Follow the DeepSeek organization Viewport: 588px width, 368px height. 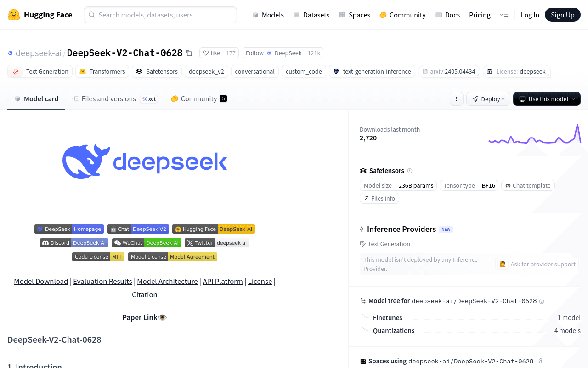tap(274, 53)
